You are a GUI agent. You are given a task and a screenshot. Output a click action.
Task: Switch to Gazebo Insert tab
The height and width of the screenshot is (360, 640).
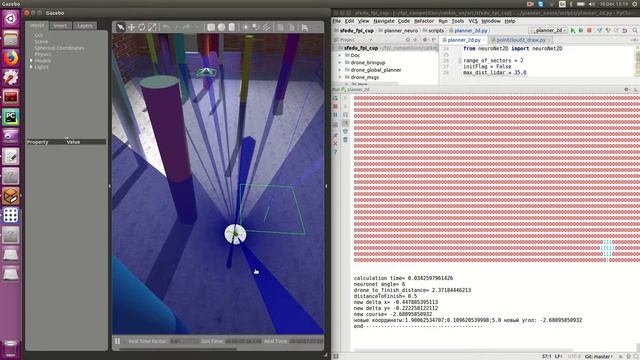pyautogui.click(x=60, y=25)
